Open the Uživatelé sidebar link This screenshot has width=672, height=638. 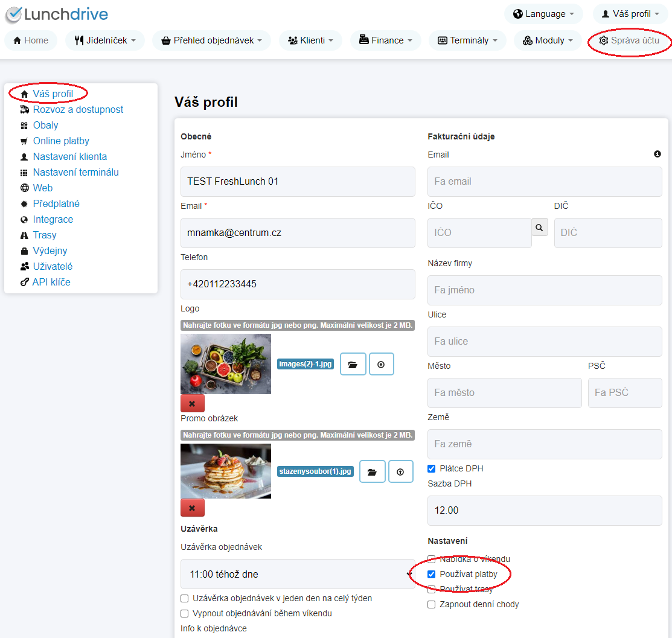pos(53,267)
